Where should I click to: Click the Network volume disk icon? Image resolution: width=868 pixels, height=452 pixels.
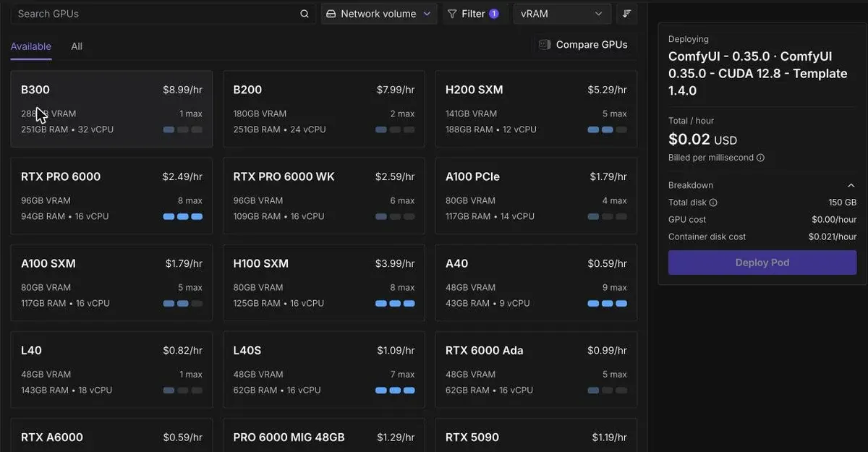(x=331, y=14)
